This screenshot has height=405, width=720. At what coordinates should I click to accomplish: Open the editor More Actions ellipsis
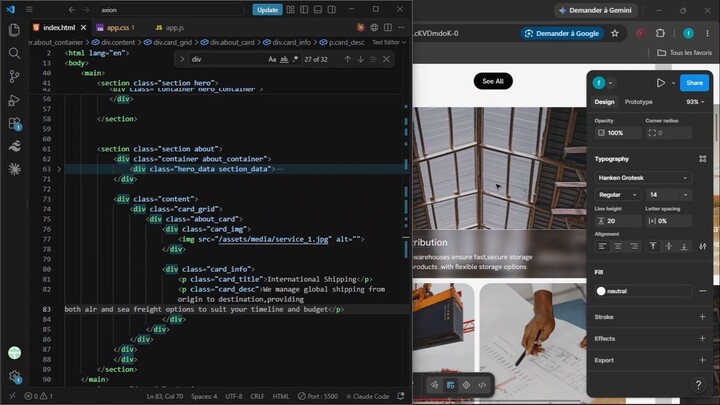(x=402, y=28)
